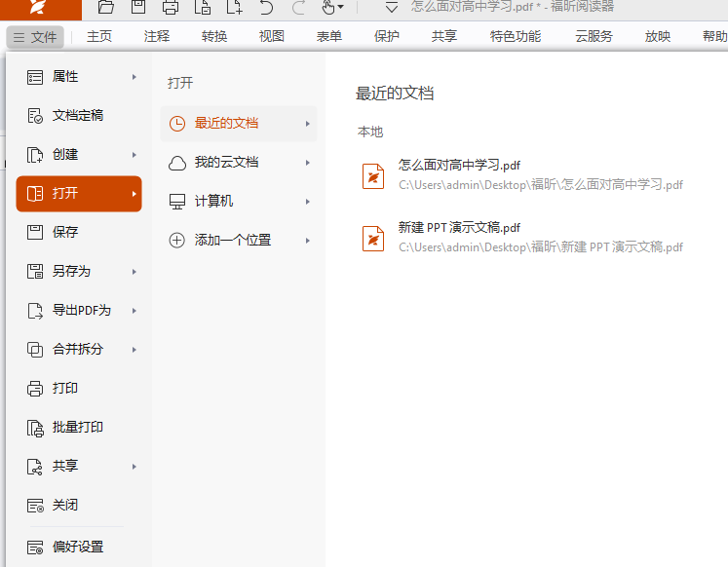Click the 保存 floppy icon in file menu
Viewport: 728px width, 567px height.
35,232
